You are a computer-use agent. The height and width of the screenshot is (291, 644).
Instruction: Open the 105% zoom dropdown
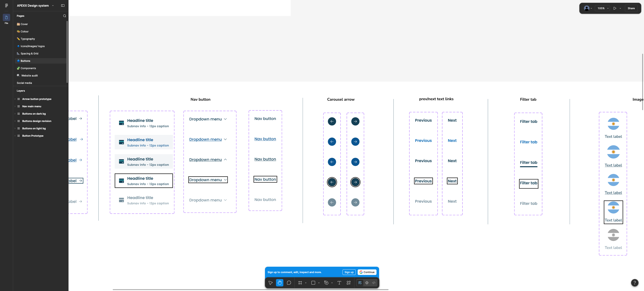coord(603,8)
